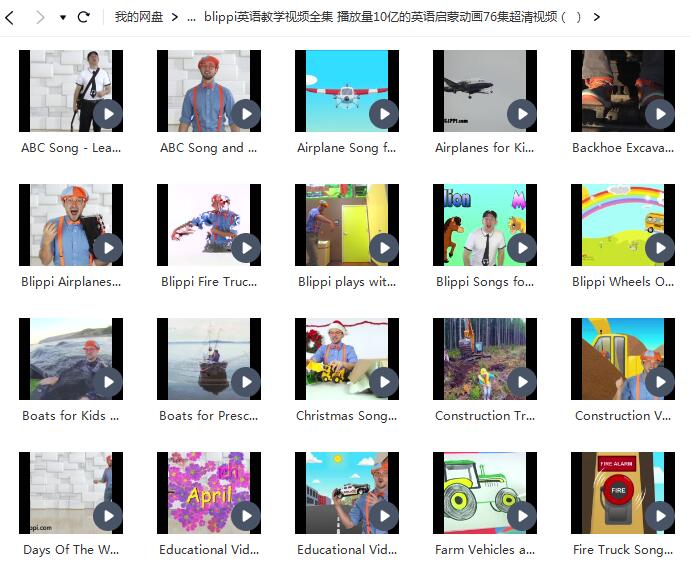Open the Santa hat Christmas thumbnail
Image resolution: width=690 pixels, height=567 pixels.
pos(347,359)
